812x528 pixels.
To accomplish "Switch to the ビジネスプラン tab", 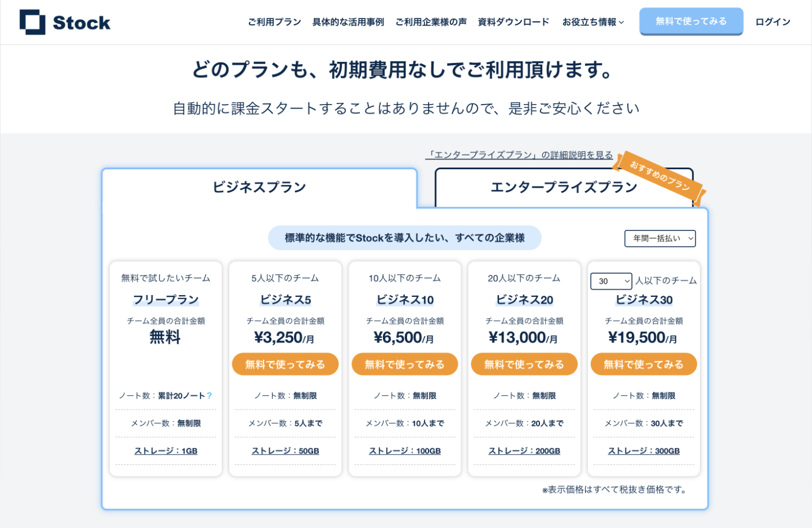I will [x=259, y=187].
